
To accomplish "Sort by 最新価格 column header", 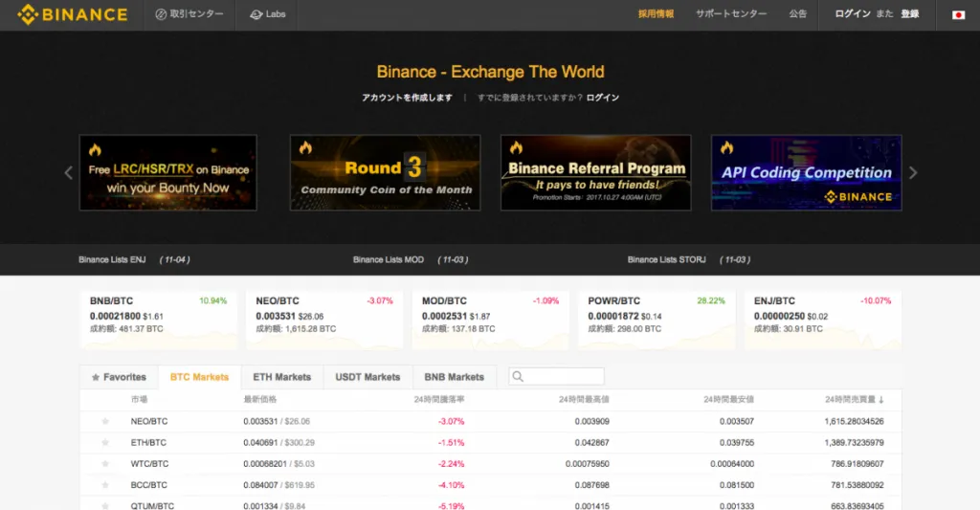I will click(260, 399).
